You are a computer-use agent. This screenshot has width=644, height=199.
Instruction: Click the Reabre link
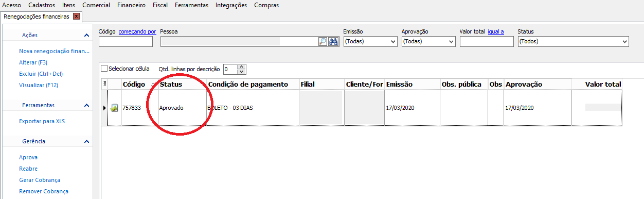tap(28, 169)
